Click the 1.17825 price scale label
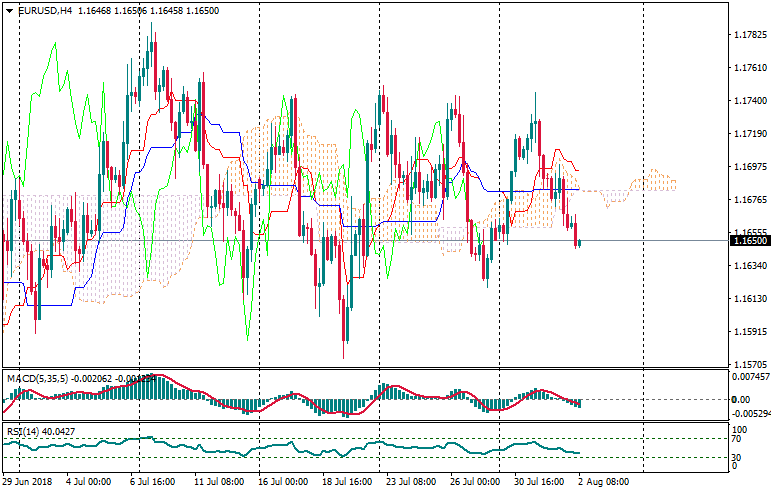 pyautogui.click(x=750, y=35)
